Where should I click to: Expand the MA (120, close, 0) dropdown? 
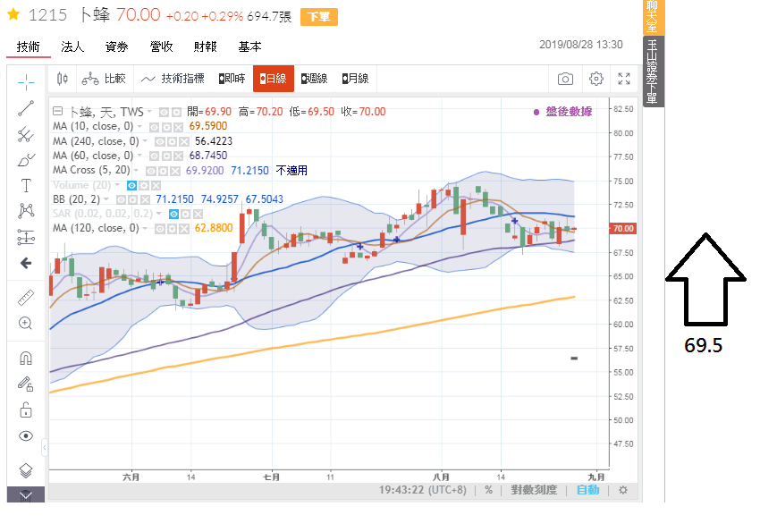tap(145, 228)
